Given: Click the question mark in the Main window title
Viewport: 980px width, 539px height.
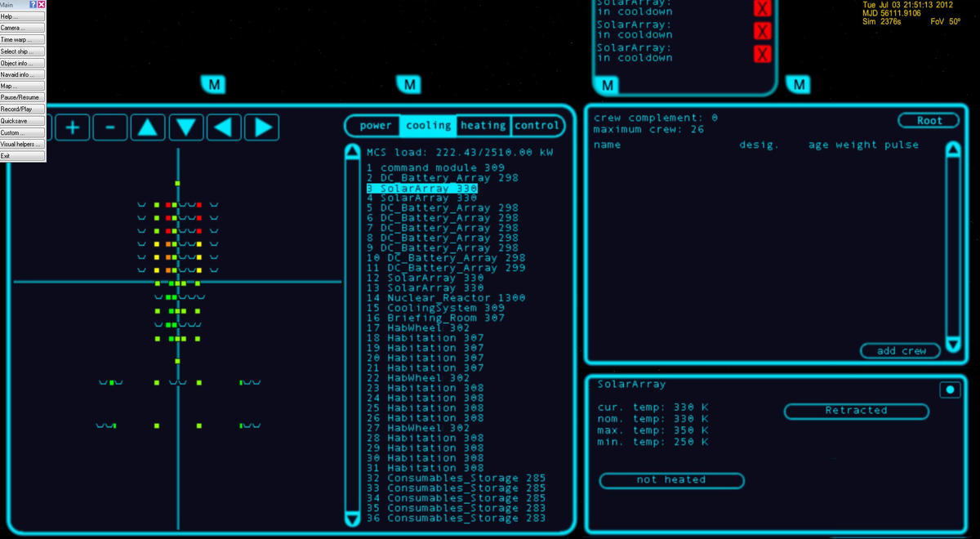Looking at the screenshot, I should pyautogui.click(x=33, y=4).
